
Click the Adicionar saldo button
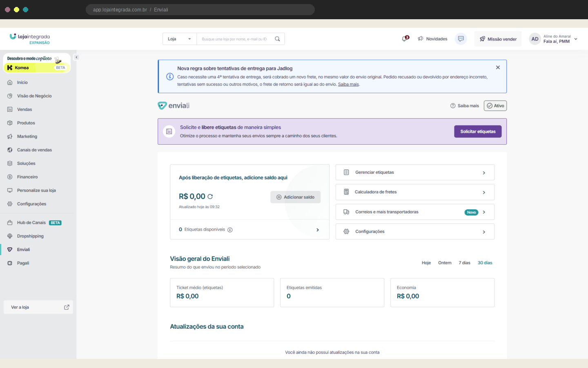pos(295,197)
